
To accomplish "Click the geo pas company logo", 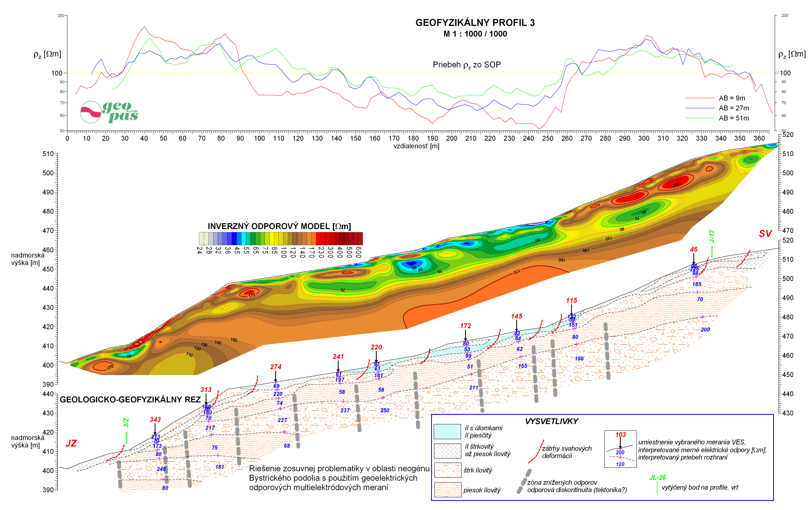I will (x=109, y=112).
